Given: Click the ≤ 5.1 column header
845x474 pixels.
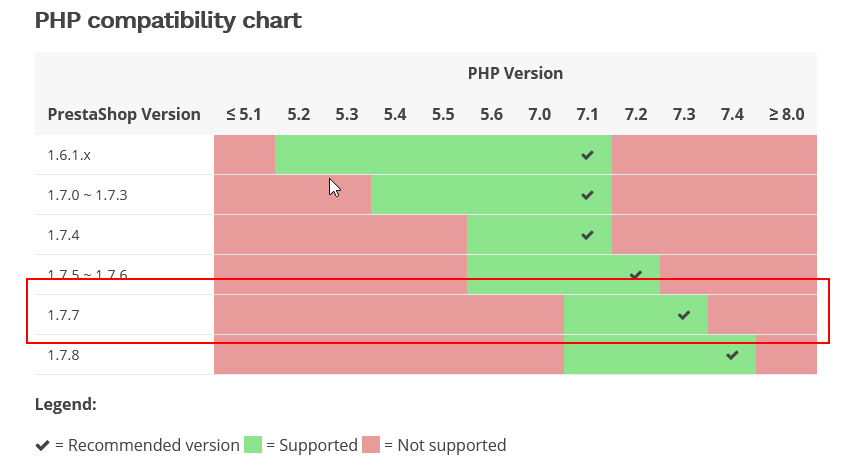Looking at the screenshot, I should (244, 114).
